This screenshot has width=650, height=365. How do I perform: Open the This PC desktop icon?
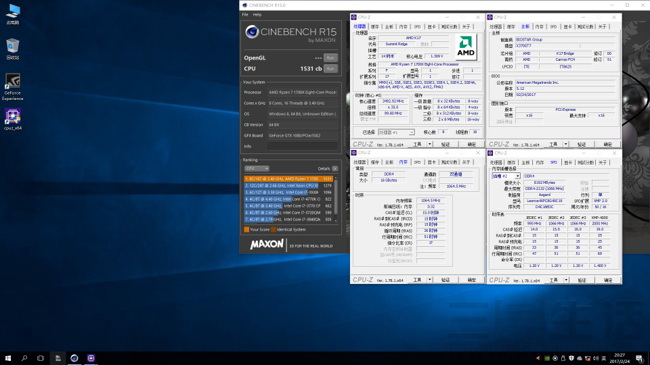coord(13,14)
